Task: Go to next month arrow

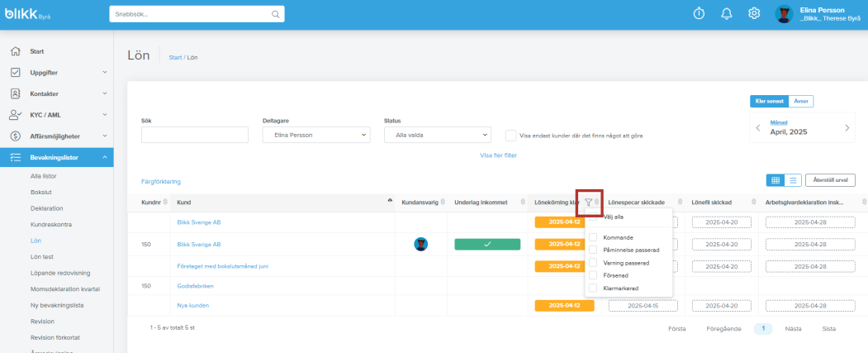Action: (847, 128)
